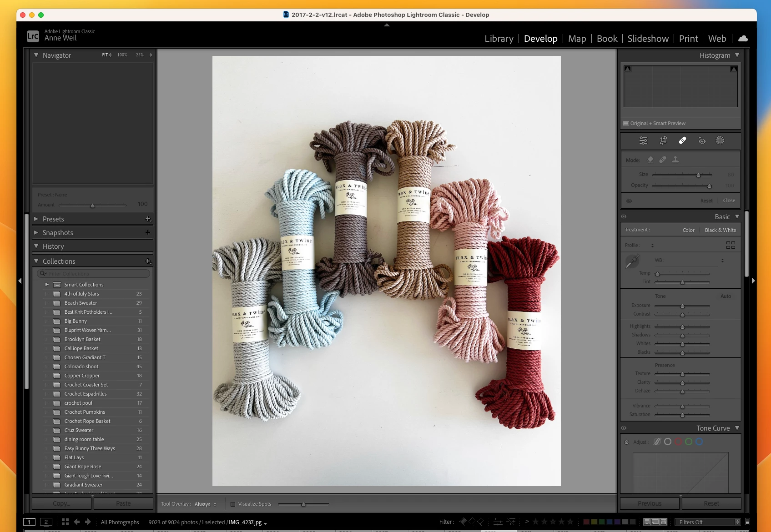Toggle filter by flagged status icon

463,522
